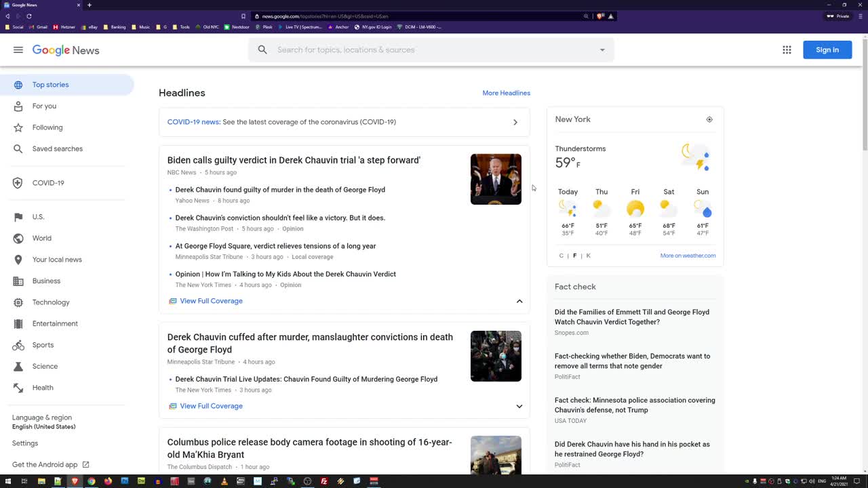Launch VLC from the taskbar
This screenshot has width=868, height=488.
pyautogui.click(x=224, y=481)
